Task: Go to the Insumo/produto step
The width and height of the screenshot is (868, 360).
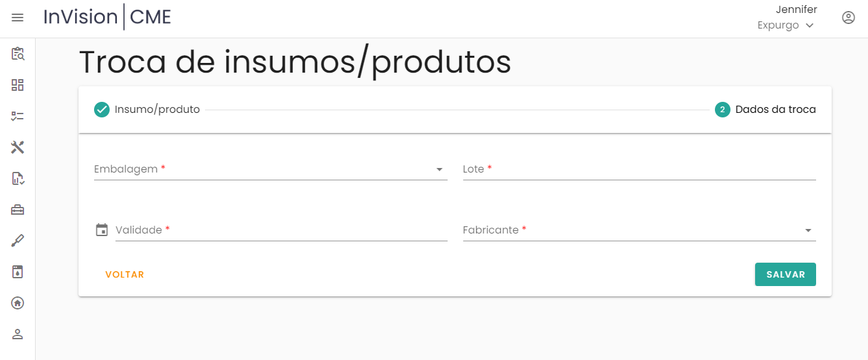Action: (x=147, y=110)
